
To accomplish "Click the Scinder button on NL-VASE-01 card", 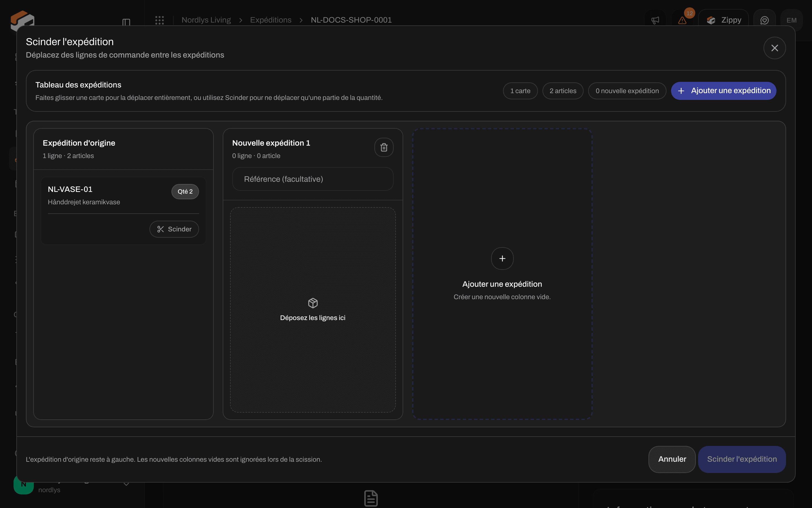I will point(174,229).
